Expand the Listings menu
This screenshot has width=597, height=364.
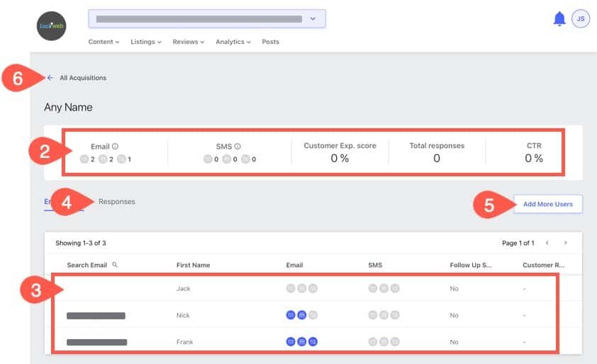tap(146, 42)
